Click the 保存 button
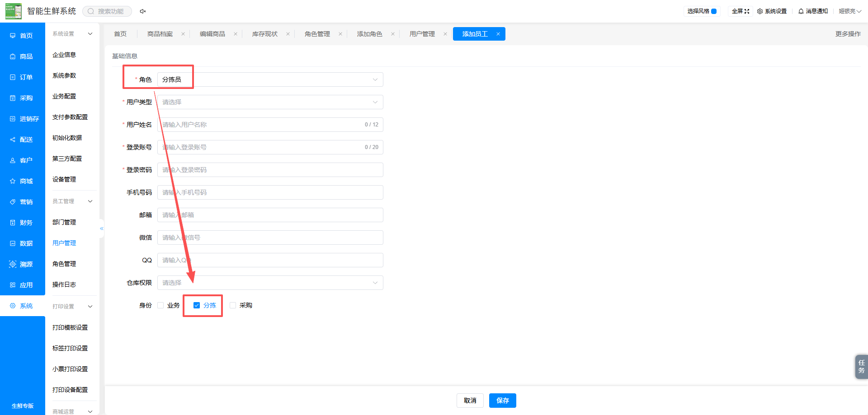868x415 pixels. pyautogui.click(x=503, y=401)
